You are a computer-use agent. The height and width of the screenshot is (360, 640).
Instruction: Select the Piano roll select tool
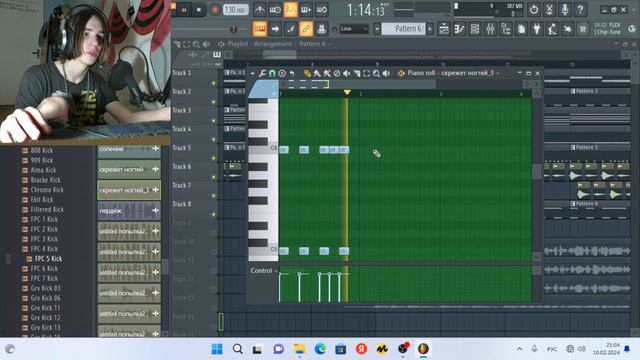(366, 73)
